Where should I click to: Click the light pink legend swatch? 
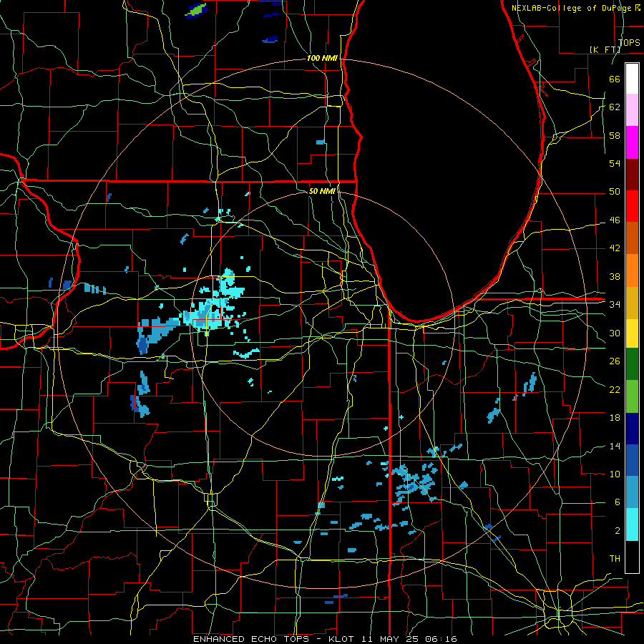click(x=632, y=110)
